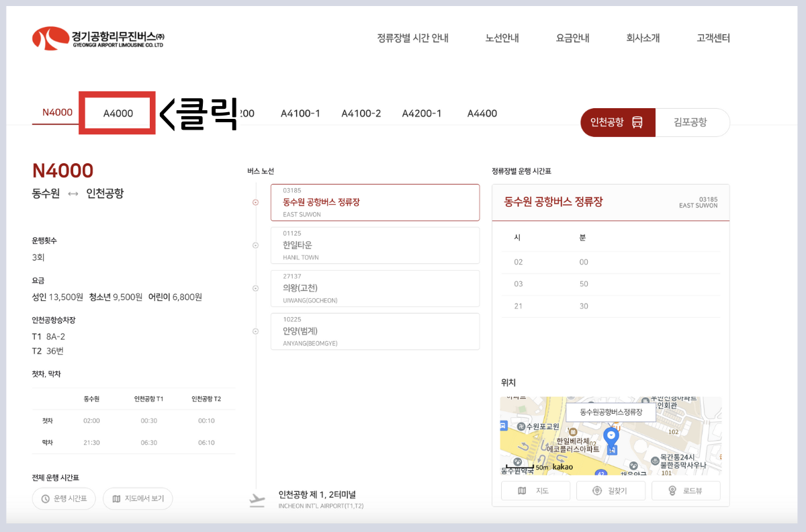The image size is (806, 532).
Task: Switch the airport toggle to 김포공항
Action: (692, 123)
